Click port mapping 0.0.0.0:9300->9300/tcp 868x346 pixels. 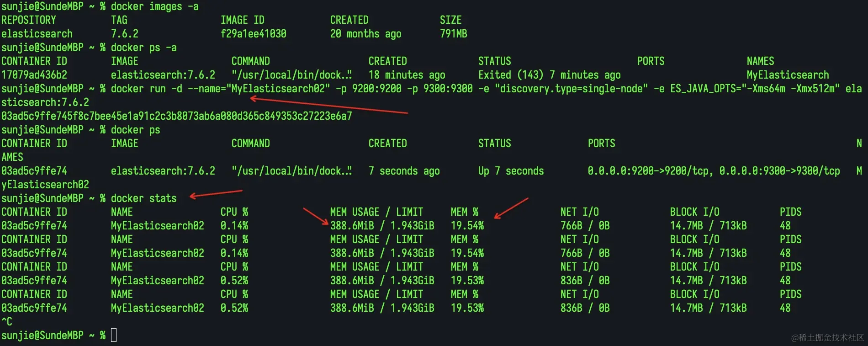point(779,171)
